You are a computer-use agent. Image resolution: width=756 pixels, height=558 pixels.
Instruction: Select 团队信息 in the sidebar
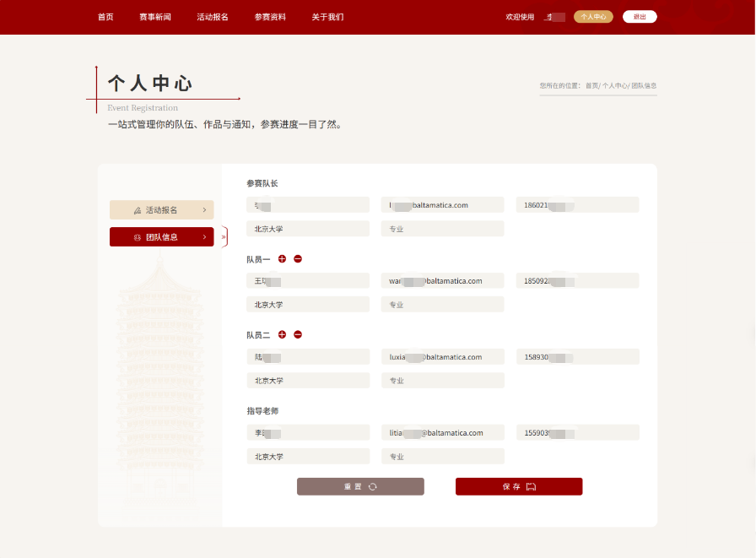coord(161,237)
